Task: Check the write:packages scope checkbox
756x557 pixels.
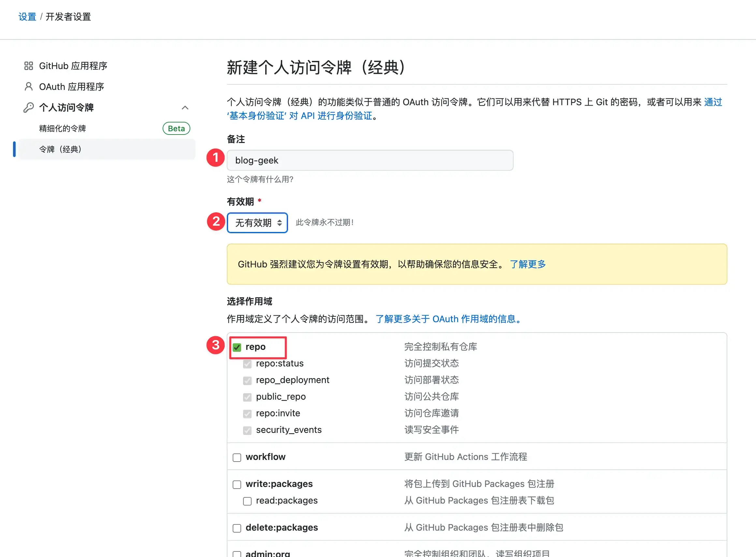Action: (237, 484)
